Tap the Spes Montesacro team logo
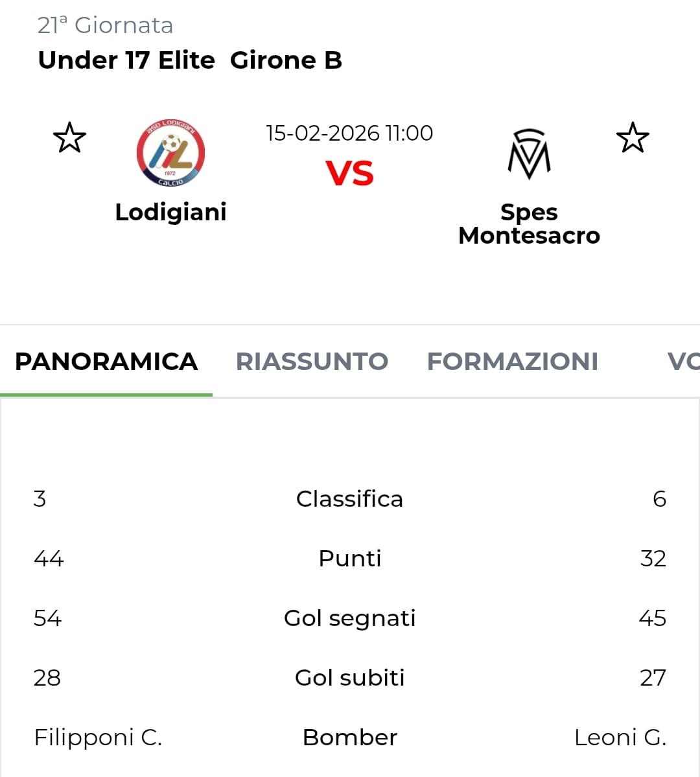 coord(529,154)
